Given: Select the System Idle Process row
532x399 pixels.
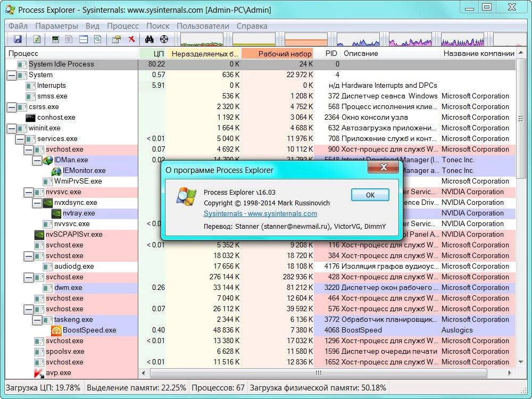Looking at the screenshot, I should (260, 64).
